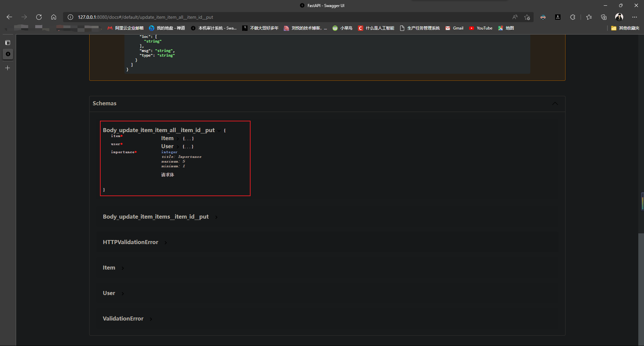Open the browser extensions puzzle icon
The width and height of the screenshot is (644, 346).
pos(573,17)
